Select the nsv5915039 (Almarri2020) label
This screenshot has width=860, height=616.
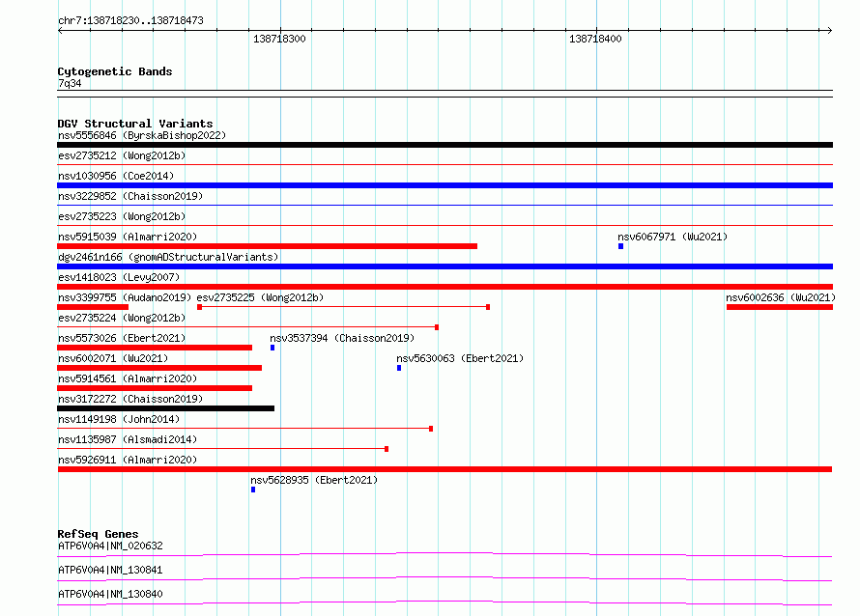128,237
